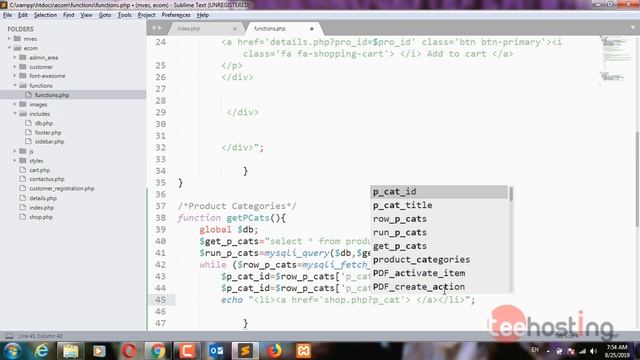Open Media Player taskbar icon
The image size is (640, 360).
tap(99, 351)
